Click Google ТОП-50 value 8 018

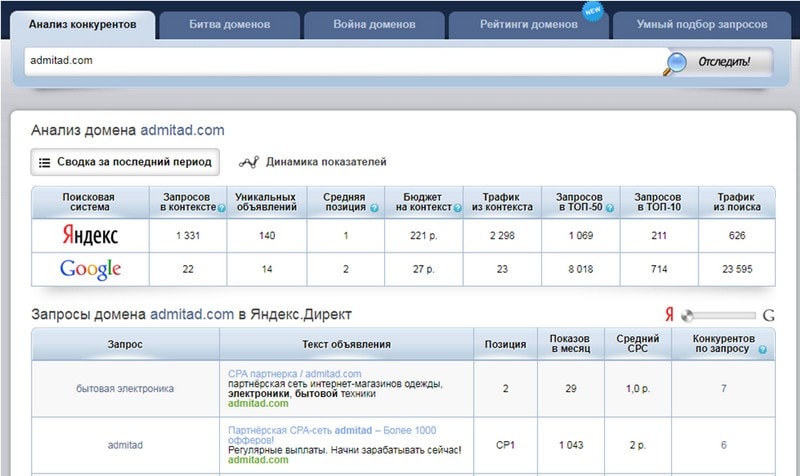pyautogui.click(x=581, y=269)
